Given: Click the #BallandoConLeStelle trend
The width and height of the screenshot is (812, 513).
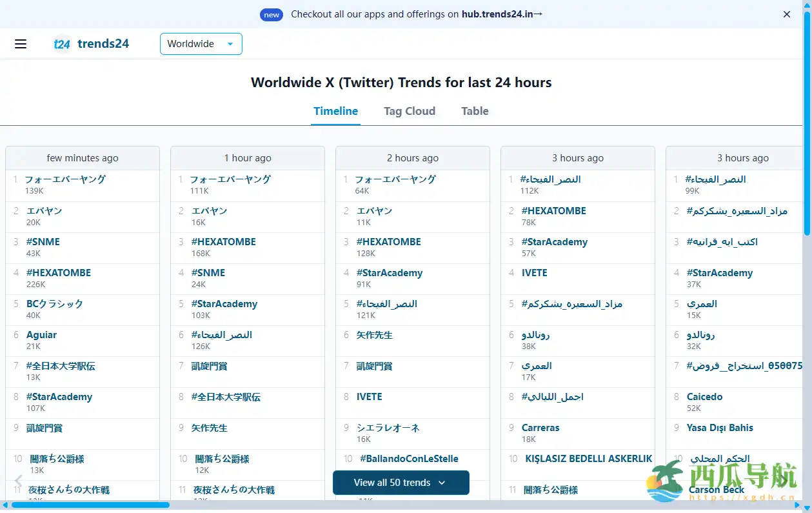Looking at the screenshot, I should [x=408, y=458].
